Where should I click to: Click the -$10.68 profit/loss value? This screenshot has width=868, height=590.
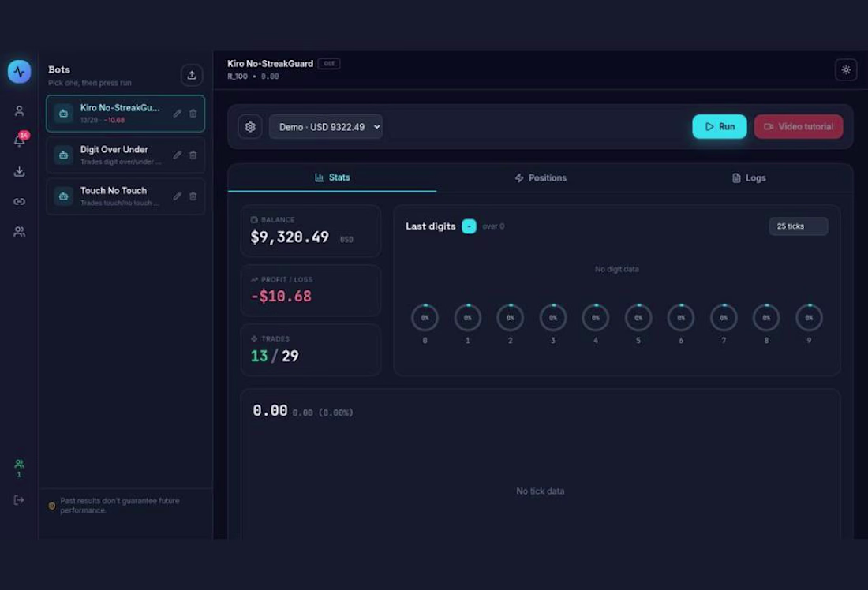coord(281,296)
